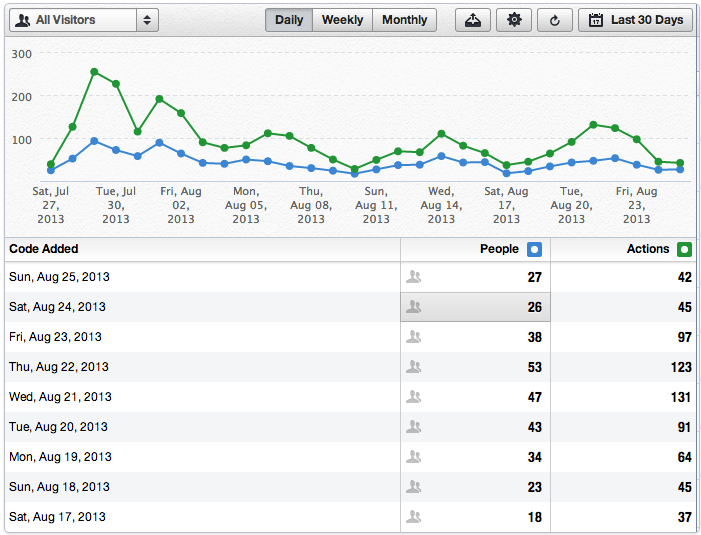Switch to the Weekly view
This screenshot has height=535, width=701.
click(x=342, y=20)
